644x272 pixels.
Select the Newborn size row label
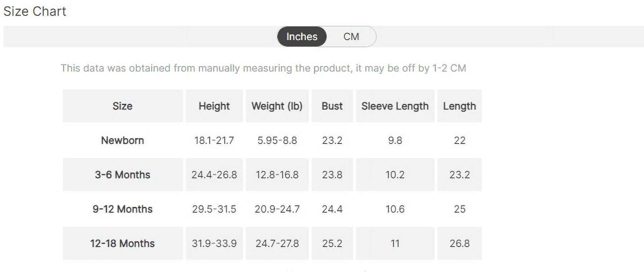123,140
